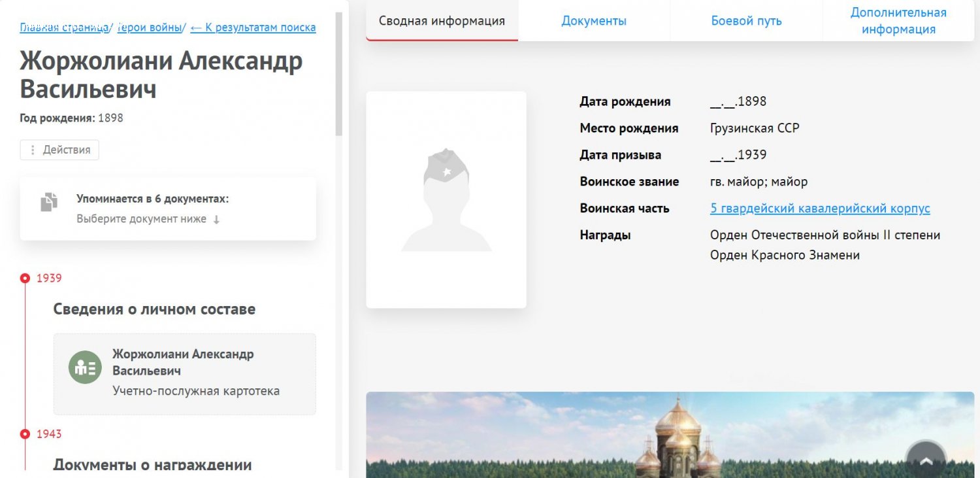
Task: Open the '5 гвардейский кавалерийский корпус' link
Action: point(819,209)
